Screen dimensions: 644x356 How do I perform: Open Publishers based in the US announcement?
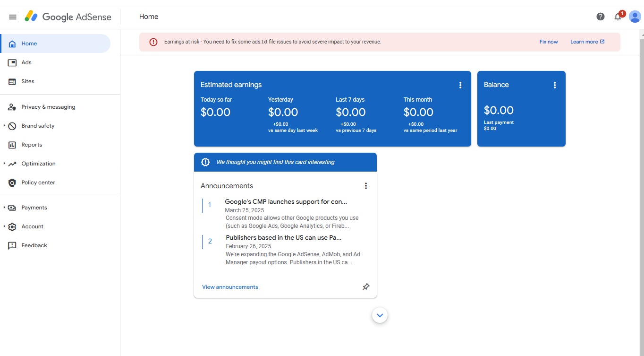pyautogui.click(x=283, y=238)
